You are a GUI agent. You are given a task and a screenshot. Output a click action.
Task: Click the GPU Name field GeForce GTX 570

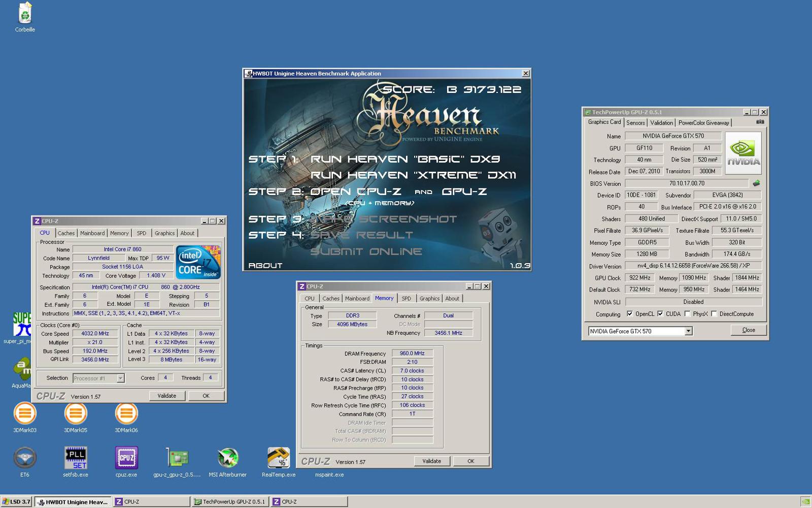pos(673,136)
